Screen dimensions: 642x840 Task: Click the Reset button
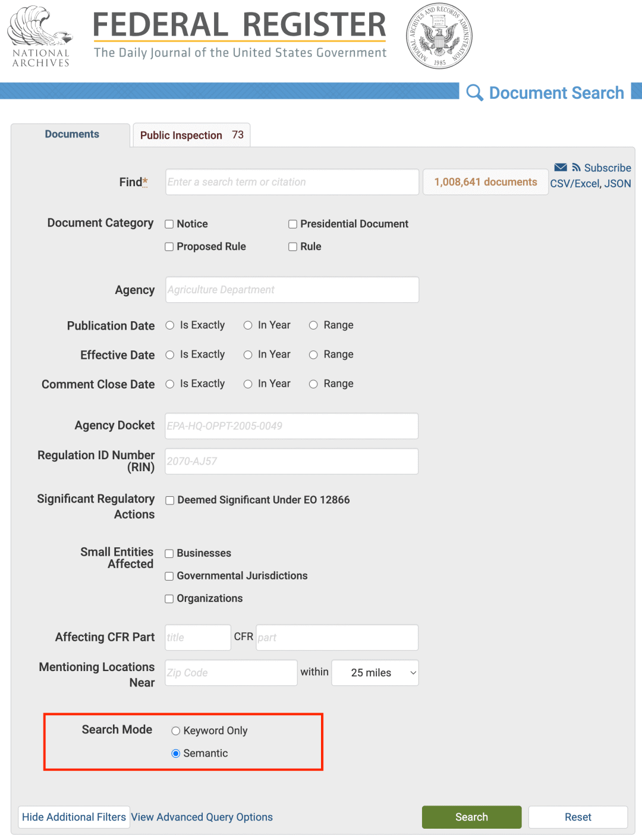click(578, 817)
